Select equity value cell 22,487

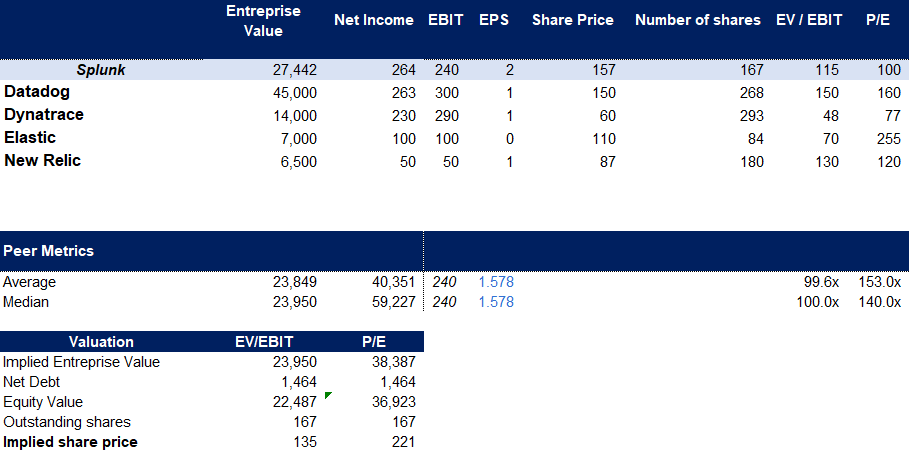click(x=295, y=402)
